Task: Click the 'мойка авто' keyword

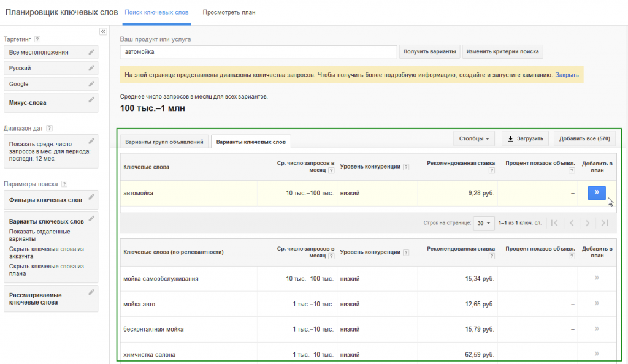Action: pos(139,304)
